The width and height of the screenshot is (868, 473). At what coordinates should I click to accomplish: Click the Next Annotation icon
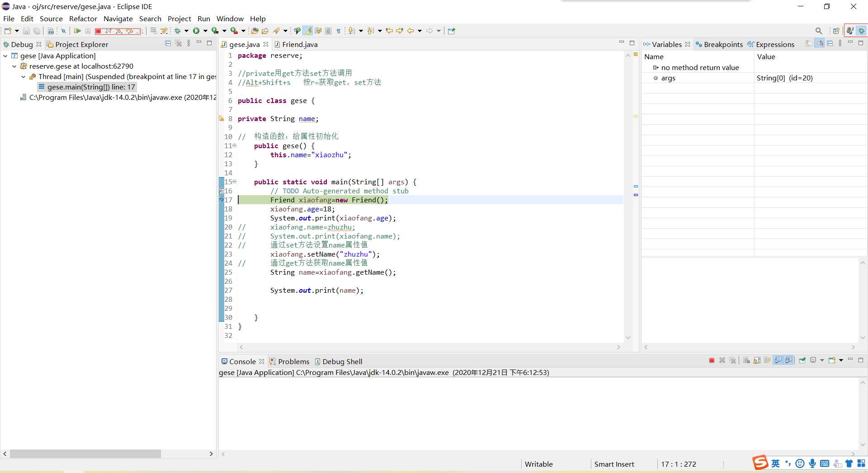coord(351,31)
